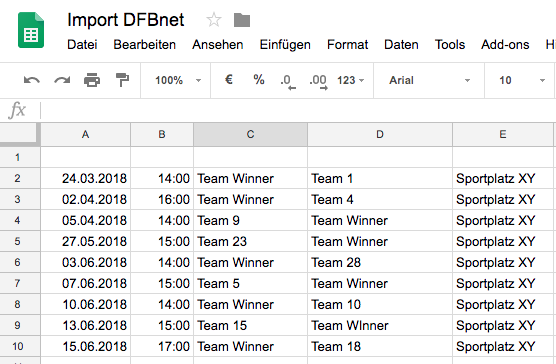Screen dimensions: 556x364
Task: Open the move-to-folder icon
Action: [242, 20]
